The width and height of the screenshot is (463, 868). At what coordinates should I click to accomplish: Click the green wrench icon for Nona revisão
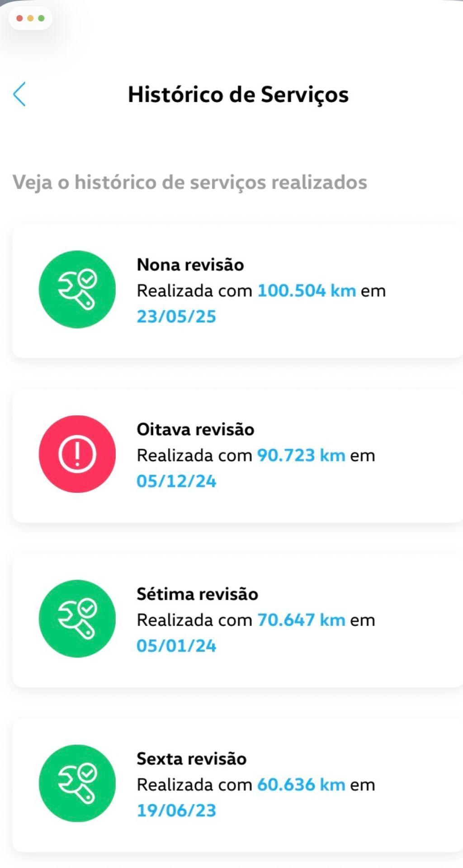(x=77, y=290)
